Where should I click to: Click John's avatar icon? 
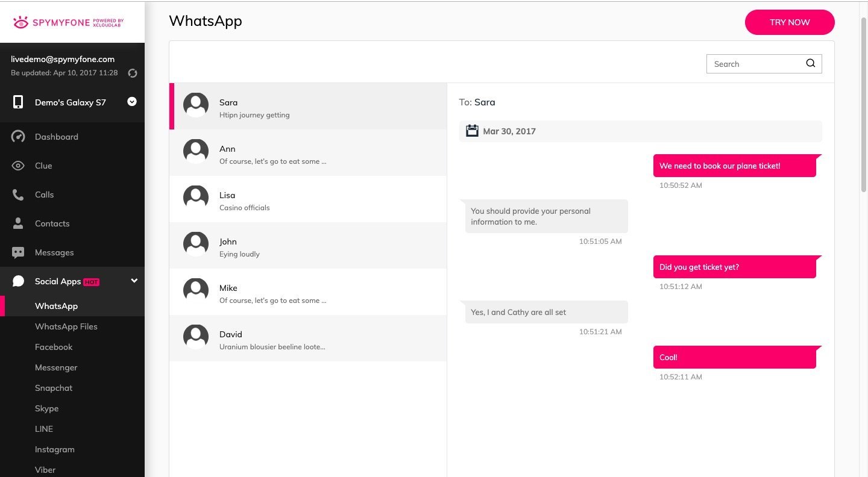196,245
